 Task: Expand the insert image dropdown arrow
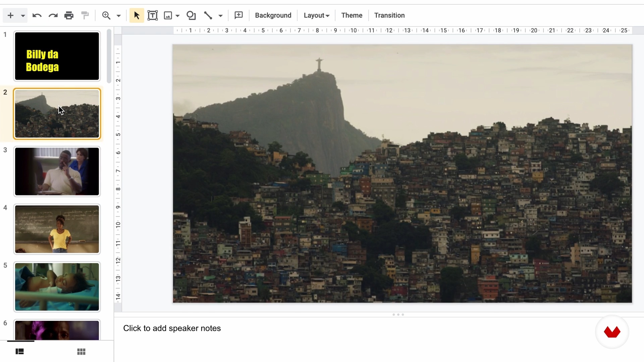177,16
